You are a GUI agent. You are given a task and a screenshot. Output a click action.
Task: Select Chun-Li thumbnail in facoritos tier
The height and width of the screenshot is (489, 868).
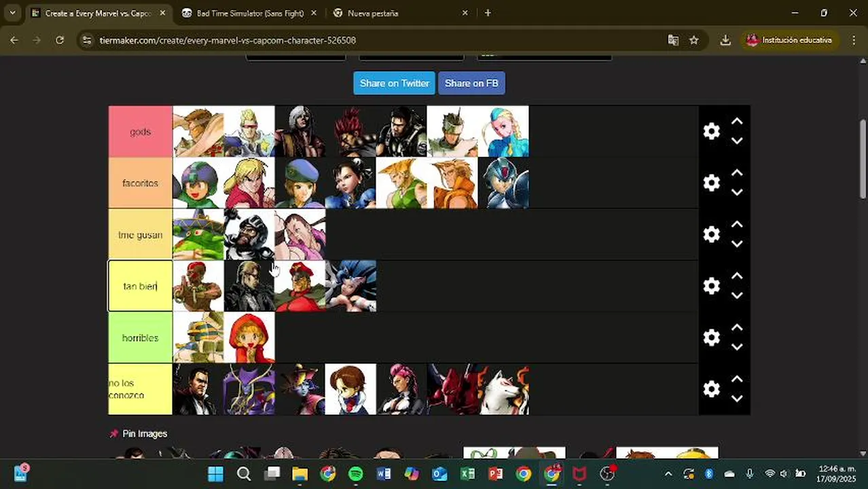point(351,183)
